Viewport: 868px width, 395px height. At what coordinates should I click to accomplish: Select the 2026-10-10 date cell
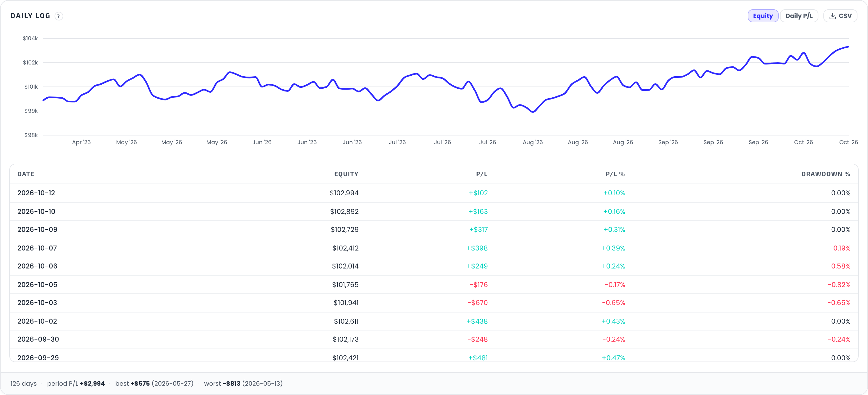36,211
